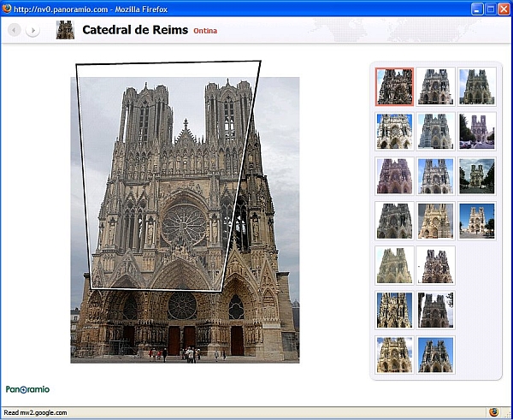Viewport: 513px width, 420px height.
Task: Select the highlighted first thumbnail in row one
Action: (x=394, y=86)
